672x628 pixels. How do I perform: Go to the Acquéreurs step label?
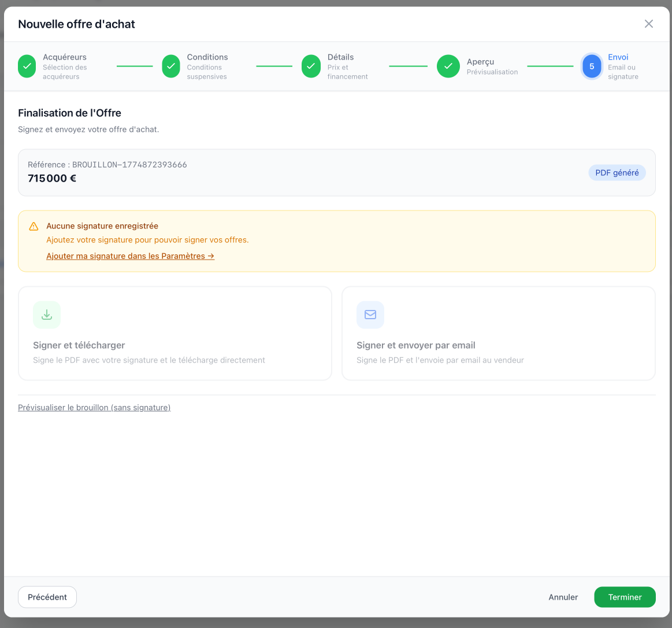(x=64, y=57)
